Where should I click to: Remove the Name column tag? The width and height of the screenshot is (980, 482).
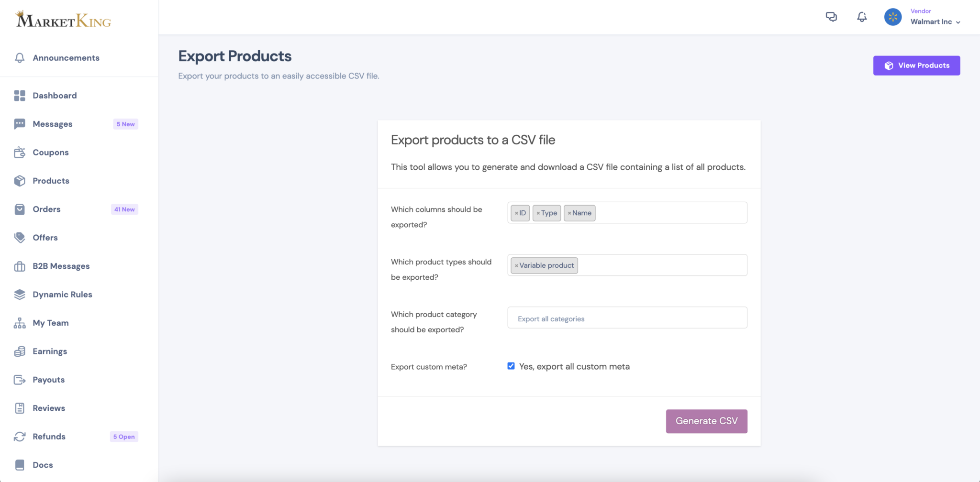click(x=569, y=213)
